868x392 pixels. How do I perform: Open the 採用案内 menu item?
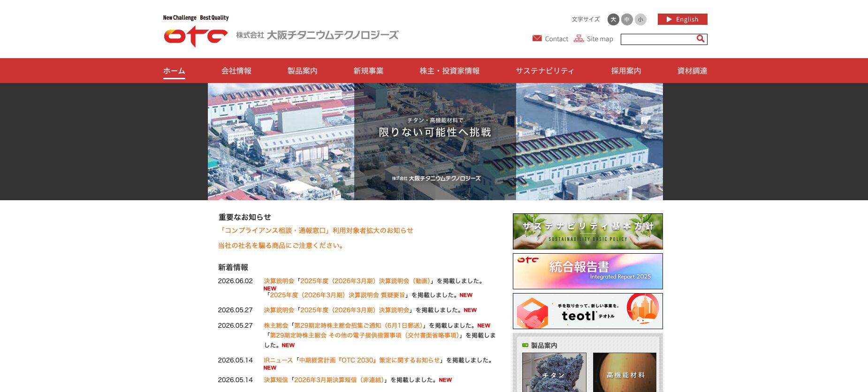click(626, 71)
